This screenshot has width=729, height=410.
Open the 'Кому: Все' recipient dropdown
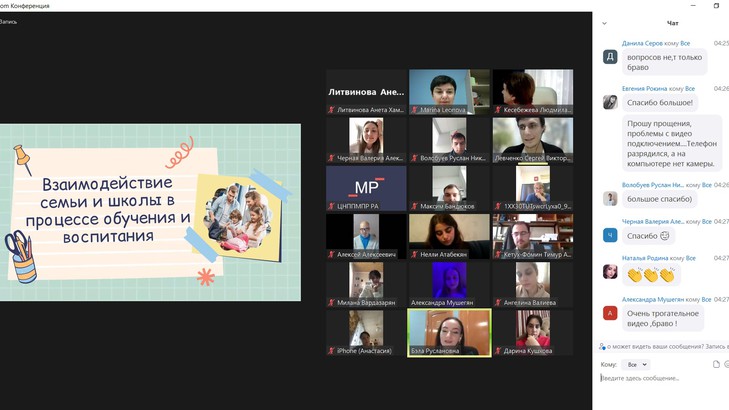tap(636, 364)
